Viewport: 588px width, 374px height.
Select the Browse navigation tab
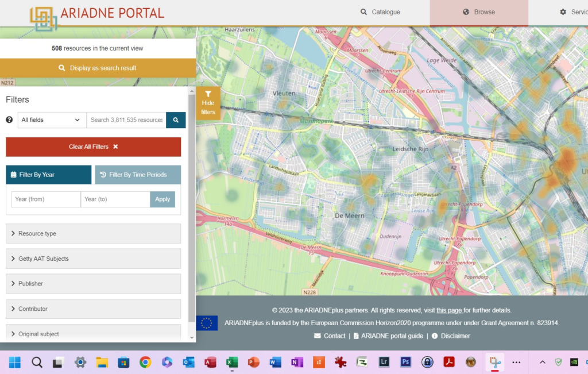click(x=479, y=12)
